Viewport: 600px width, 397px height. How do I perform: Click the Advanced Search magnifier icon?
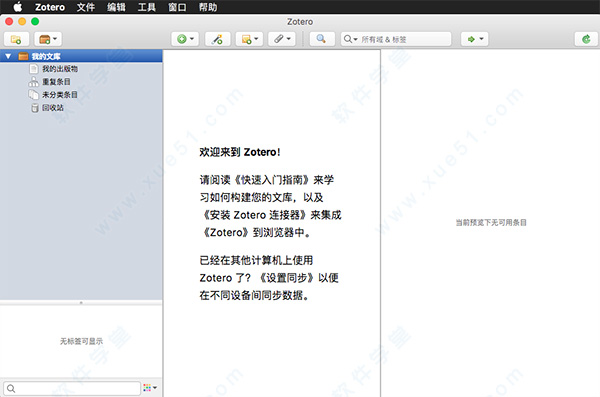[x=321, y=39]
